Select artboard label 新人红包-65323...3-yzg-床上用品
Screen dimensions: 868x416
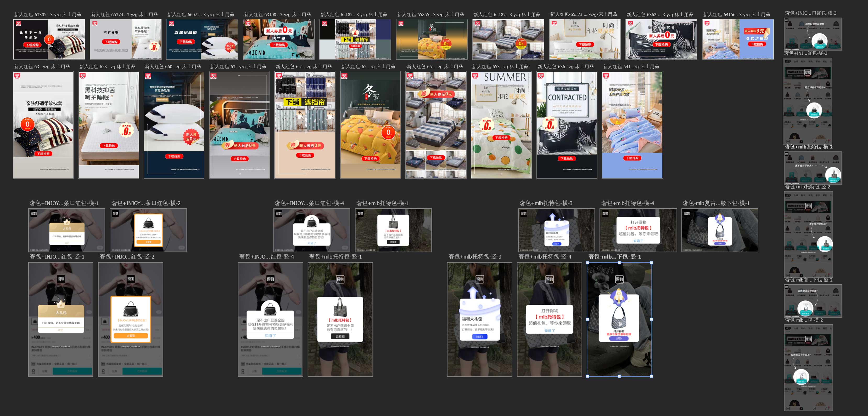(x=584, y=14)
